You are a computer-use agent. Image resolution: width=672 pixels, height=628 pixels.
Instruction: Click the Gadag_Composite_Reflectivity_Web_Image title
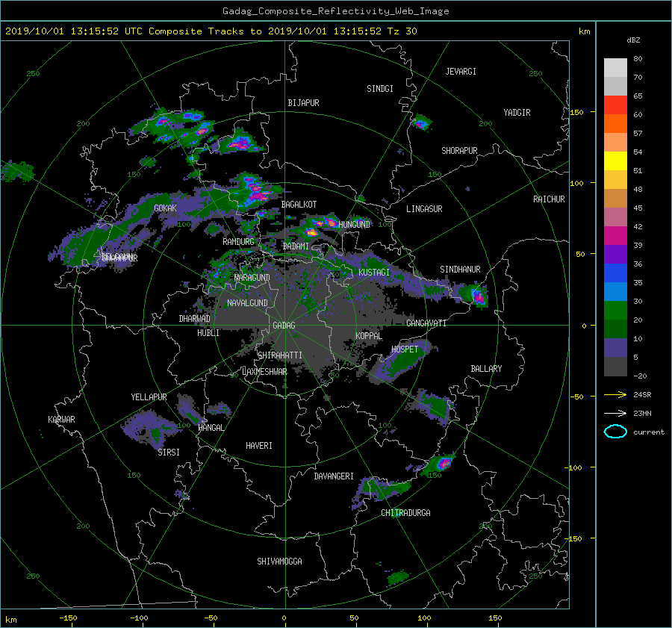coord(335,11)
